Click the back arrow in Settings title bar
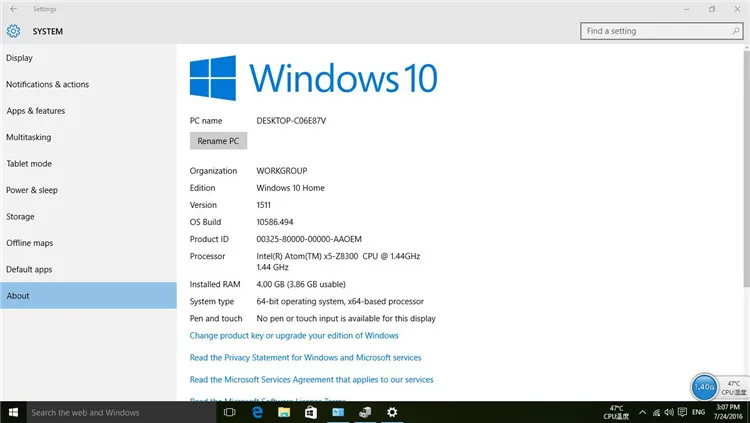This screenshot has width=750, height=423. point(13,9)
